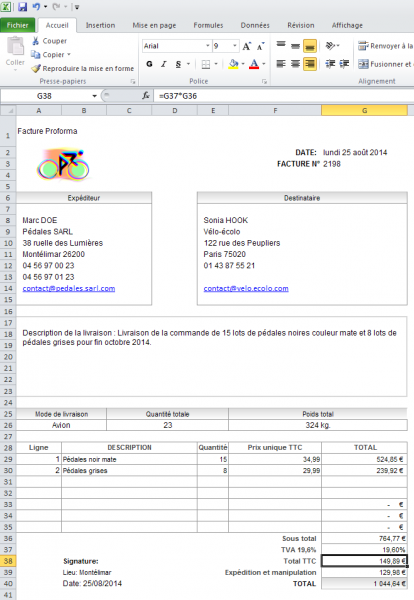
Task: Toggle bottom vertical alignment button
Action: [x=310, y=46]
